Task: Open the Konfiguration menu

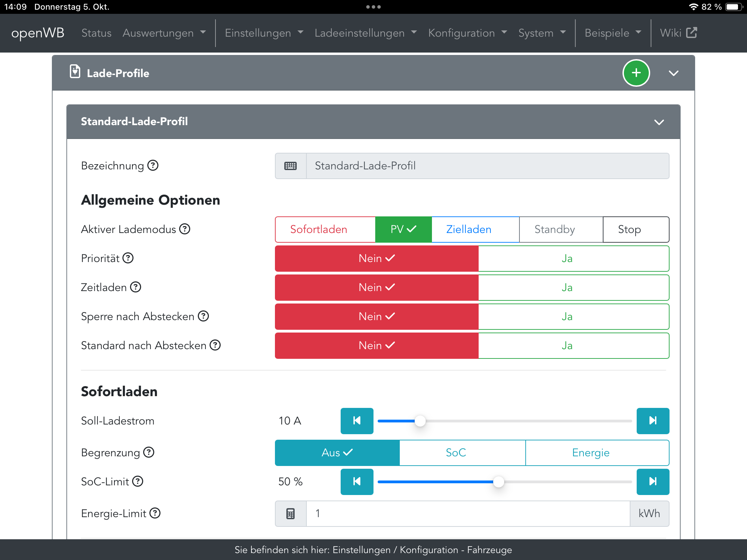Action: click(x=467, y=33)
